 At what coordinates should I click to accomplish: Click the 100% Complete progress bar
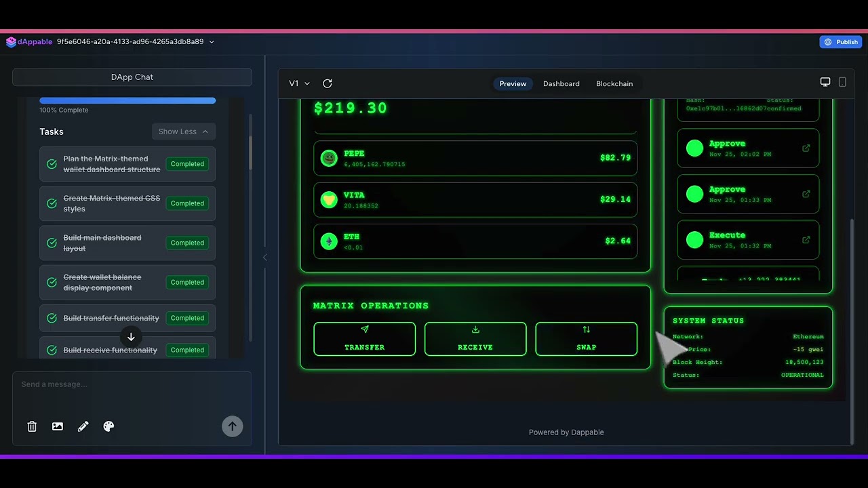(x=127, y=100)
